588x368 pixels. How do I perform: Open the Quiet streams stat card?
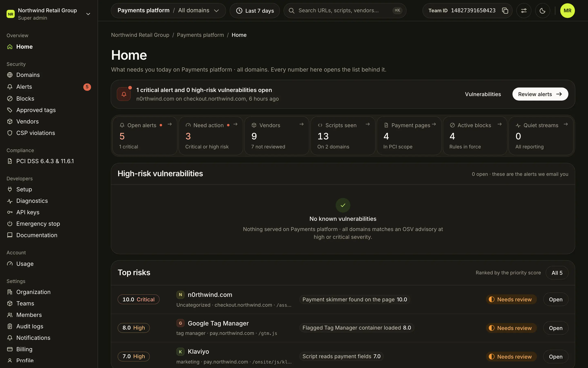tap(541, 136)
